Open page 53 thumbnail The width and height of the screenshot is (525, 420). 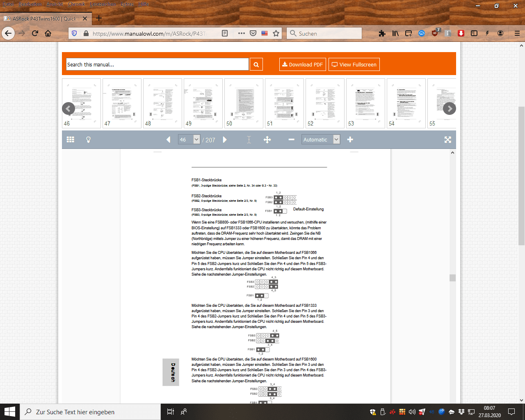click(x=365, y=103)
